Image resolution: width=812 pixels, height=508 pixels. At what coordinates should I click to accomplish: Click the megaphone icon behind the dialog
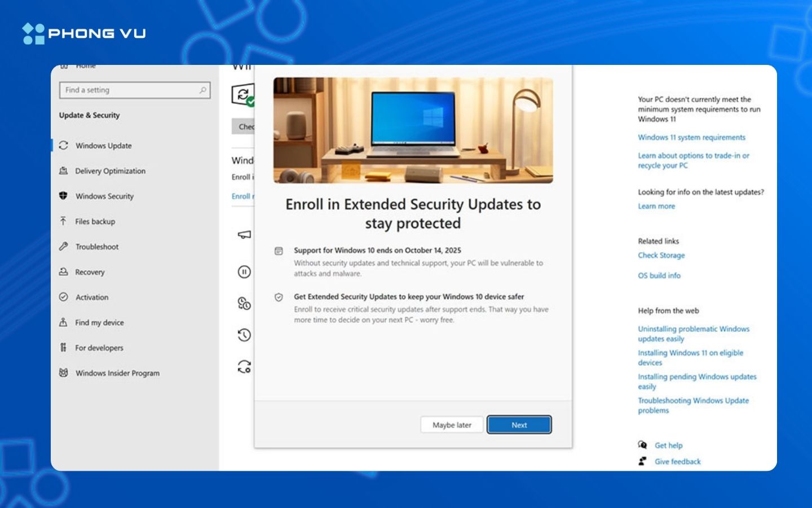244,235
